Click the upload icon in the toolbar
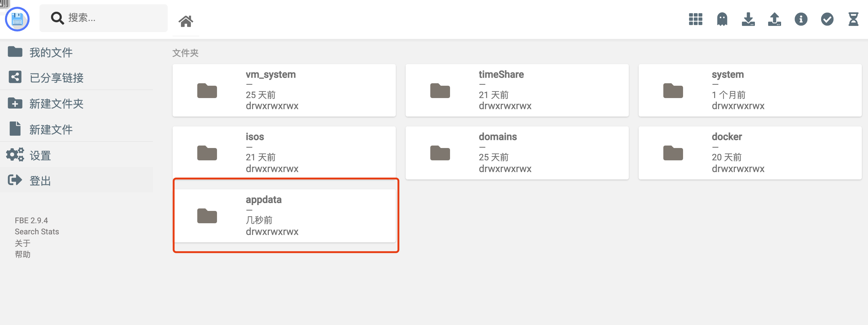This screenshot has height=325, width=868. (774, 19)
